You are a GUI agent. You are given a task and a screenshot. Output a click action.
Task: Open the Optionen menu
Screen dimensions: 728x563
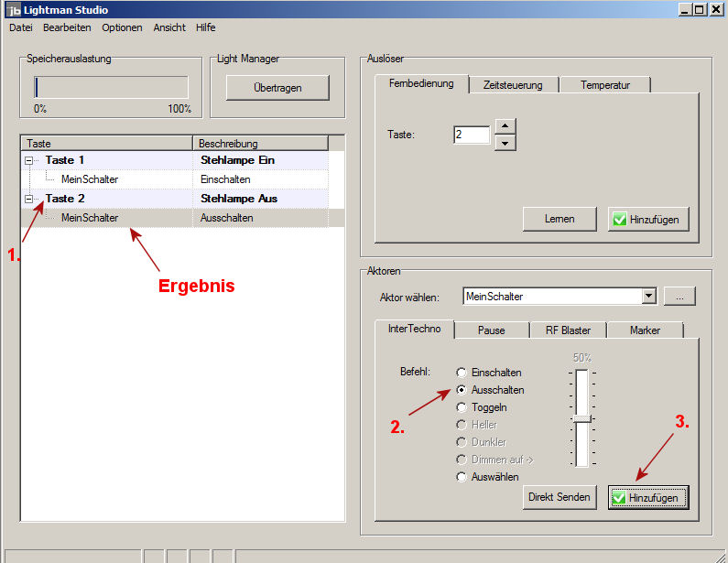click(x=122, y=27)
